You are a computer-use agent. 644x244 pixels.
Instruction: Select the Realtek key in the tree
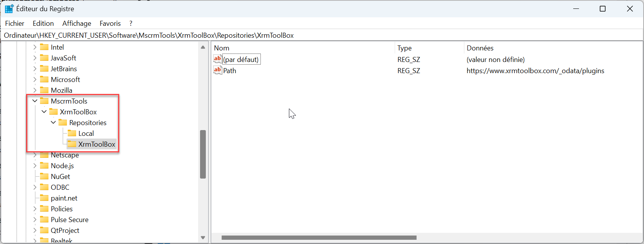pos(62,241)
